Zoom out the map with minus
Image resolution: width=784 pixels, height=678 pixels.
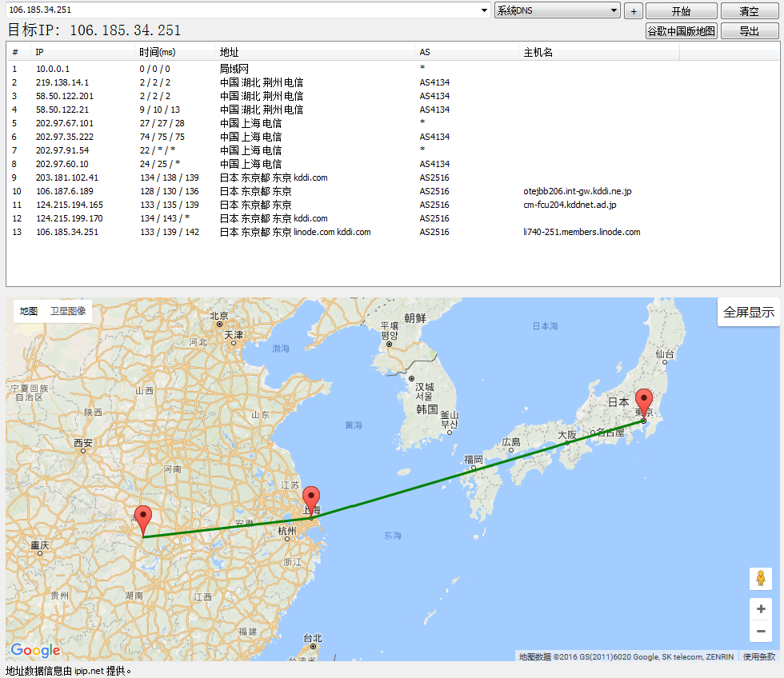point(761,631)
